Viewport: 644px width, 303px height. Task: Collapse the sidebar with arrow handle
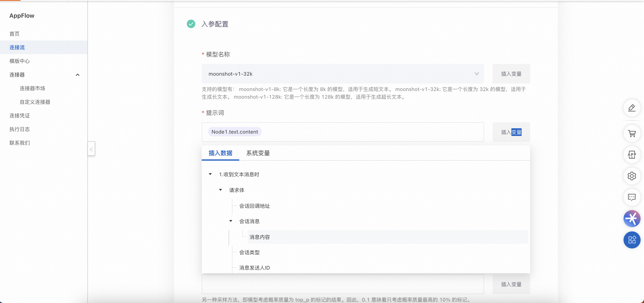[x=91, y=149]
